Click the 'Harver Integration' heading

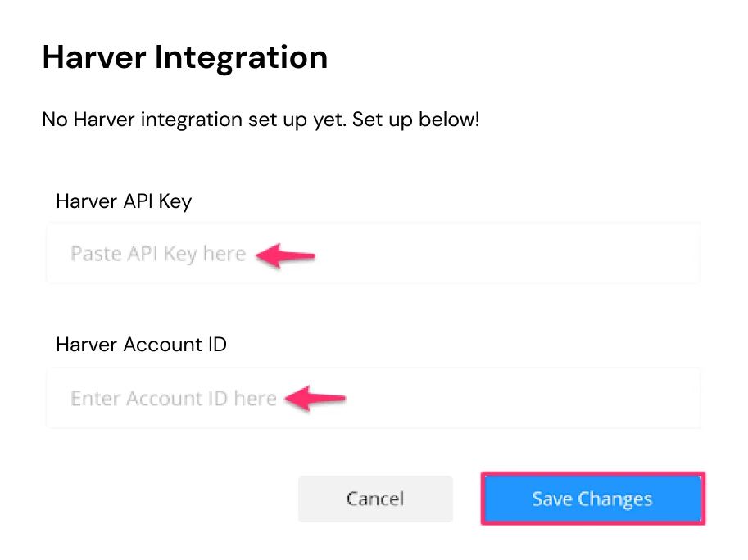184,57
